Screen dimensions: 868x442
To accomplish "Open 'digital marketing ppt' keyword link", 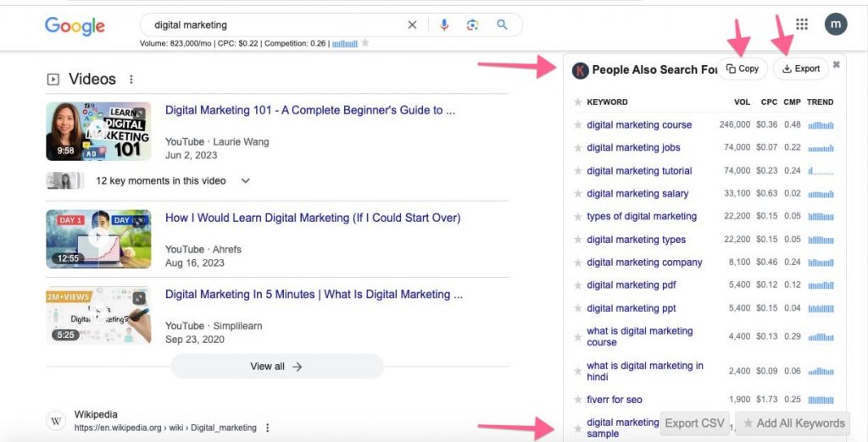I will click(632, 308).
